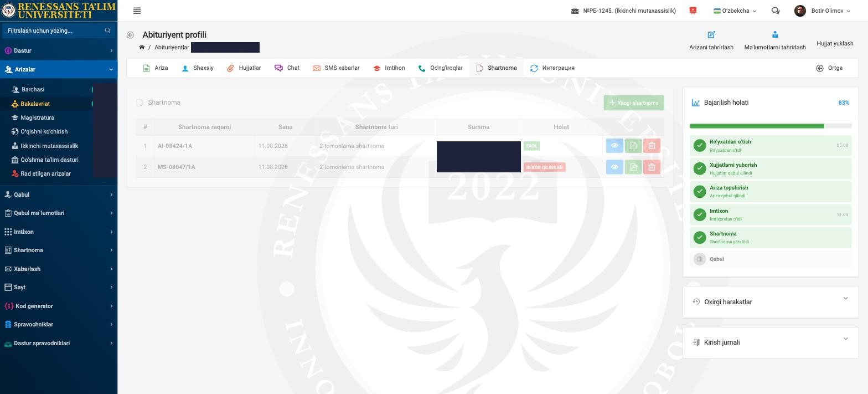The height and width of the screenshot is (394, 868).
Task: Expand the Dastur sidebar menu
Action: point(59,50)
